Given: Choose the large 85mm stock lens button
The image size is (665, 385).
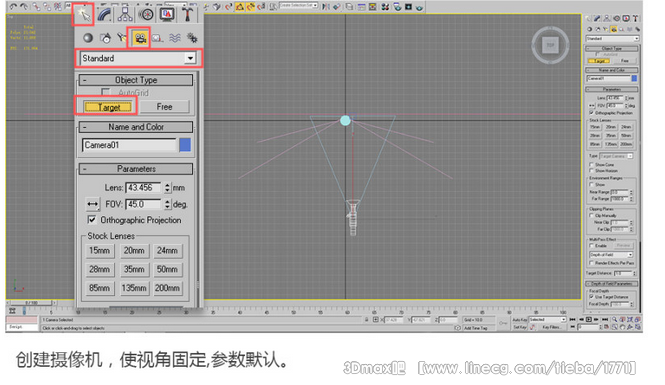Looking at the screenshot, I should click(x=99, y=288).
